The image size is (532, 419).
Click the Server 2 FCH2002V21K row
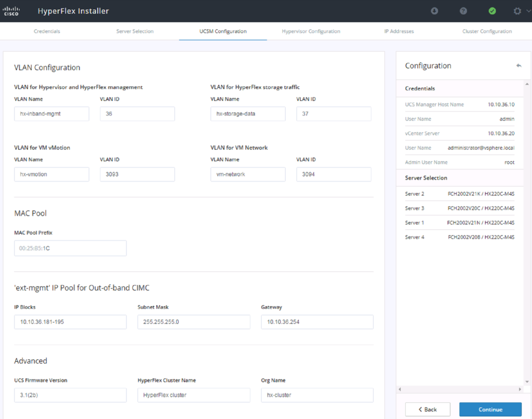click(x=460, y=194)
